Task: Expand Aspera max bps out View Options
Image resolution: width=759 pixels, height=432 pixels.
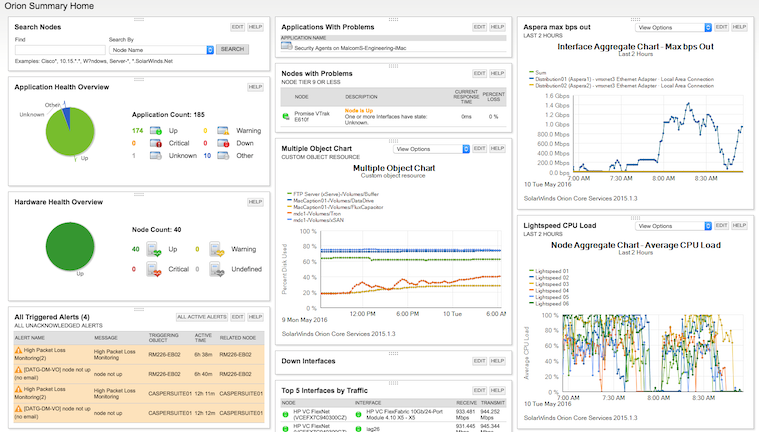Action: pos(673,28)
